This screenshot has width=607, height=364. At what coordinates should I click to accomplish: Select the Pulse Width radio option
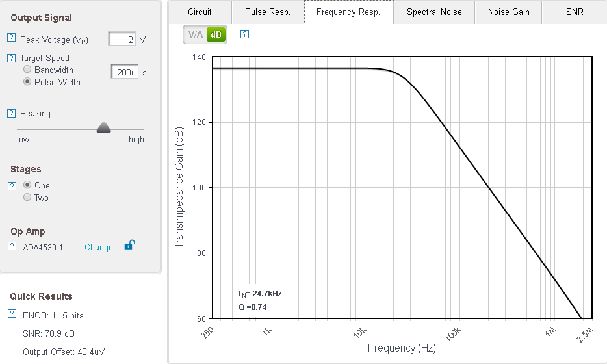(x=27, y=82)
